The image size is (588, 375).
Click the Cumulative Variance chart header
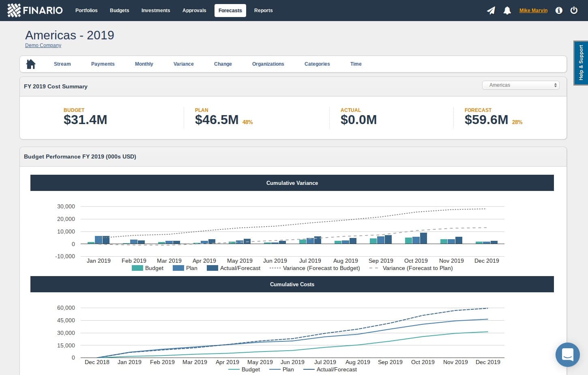pyautogui.click(x=292, y=183)
